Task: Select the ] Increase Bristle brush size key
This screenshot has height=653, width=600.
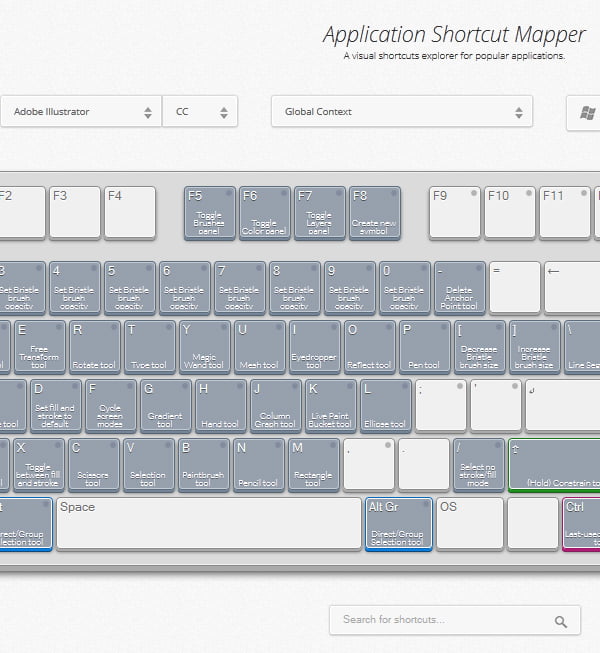Action: coord(535,347)
